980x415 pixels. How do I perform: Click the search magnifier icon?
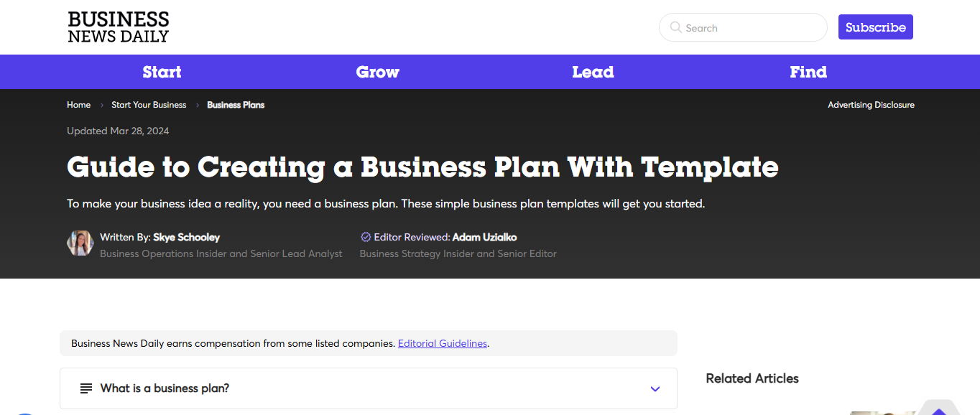pyautogui.click(x=675, y=27)
